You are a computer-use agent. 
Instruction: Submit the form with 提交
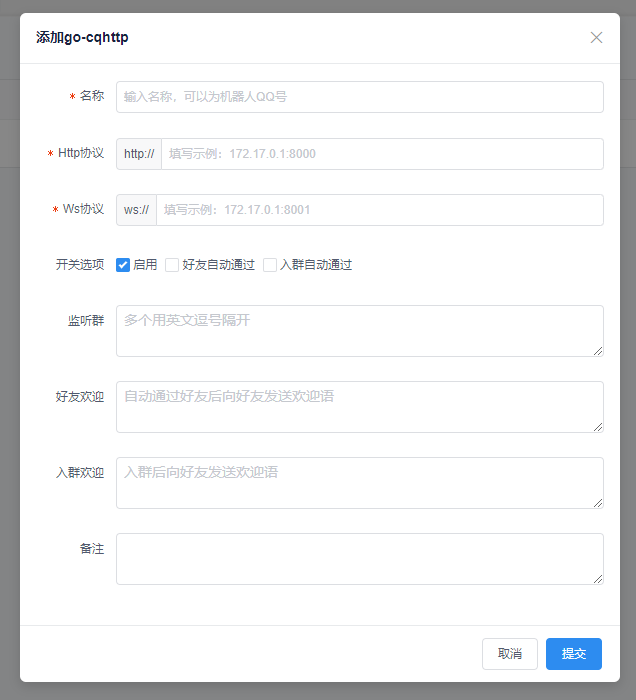tap(574, 654)
